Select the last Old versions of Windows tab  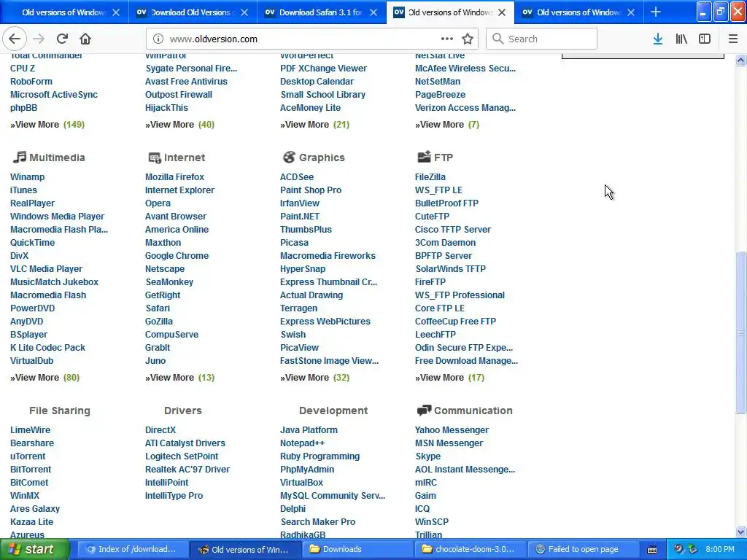point(578,12)
